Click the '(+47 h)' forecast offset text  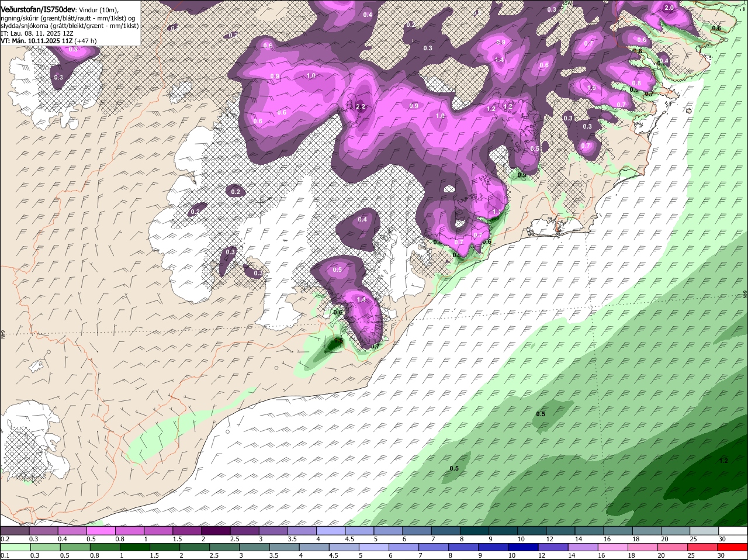coord(85,41)
